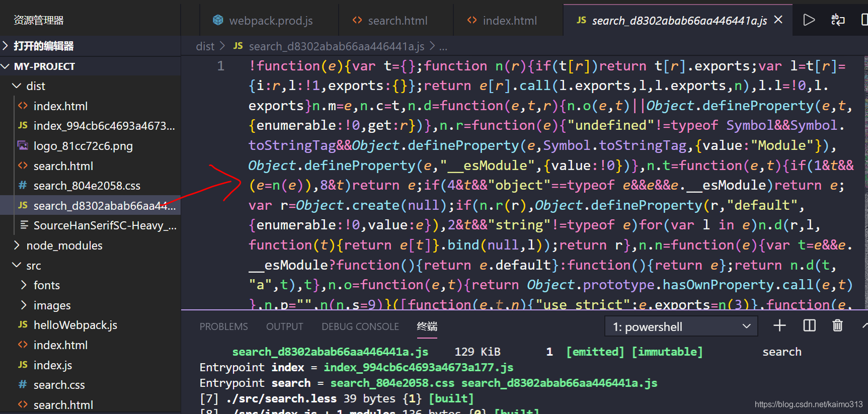The image size is (868, 414).
Task: Click the HTML icon beside dist search.html
Action: click(x=23, y=165)
